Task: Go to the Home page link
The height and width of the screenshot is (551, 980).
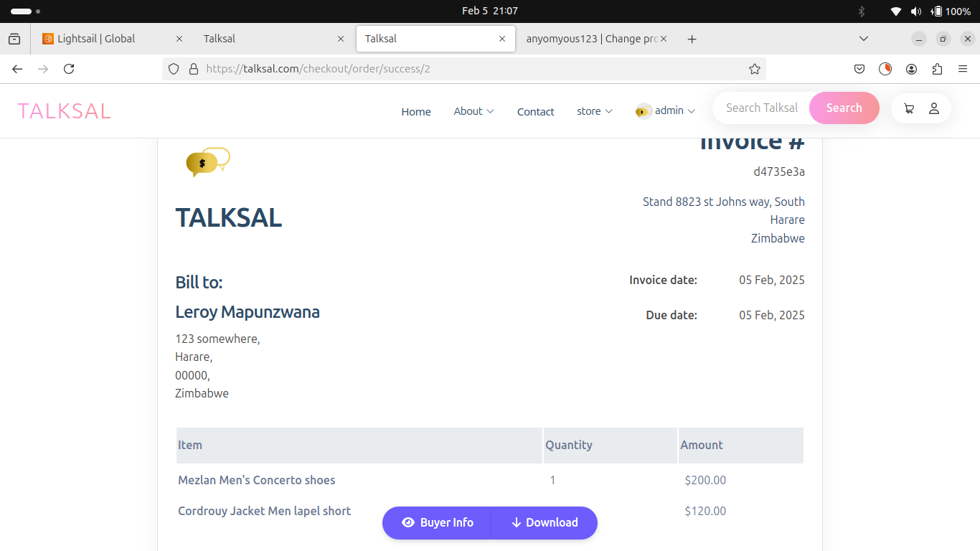Action: [x=416, y=111]
